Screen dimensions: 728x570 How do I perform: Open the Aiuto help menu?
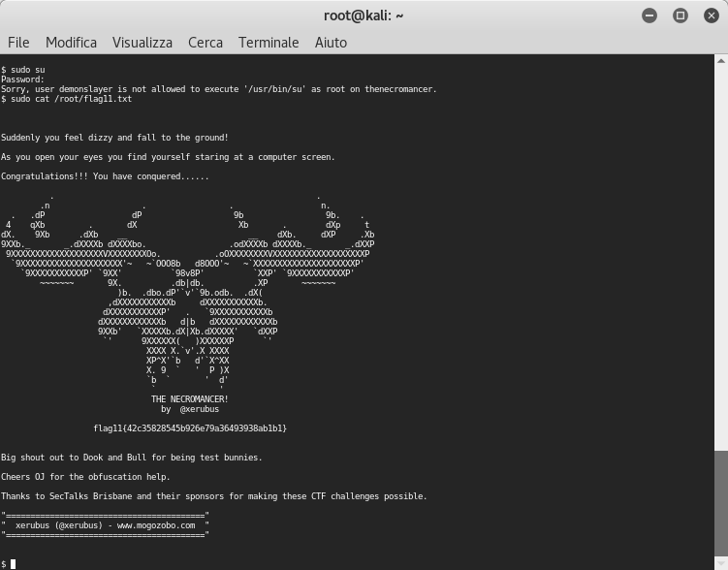331,43
